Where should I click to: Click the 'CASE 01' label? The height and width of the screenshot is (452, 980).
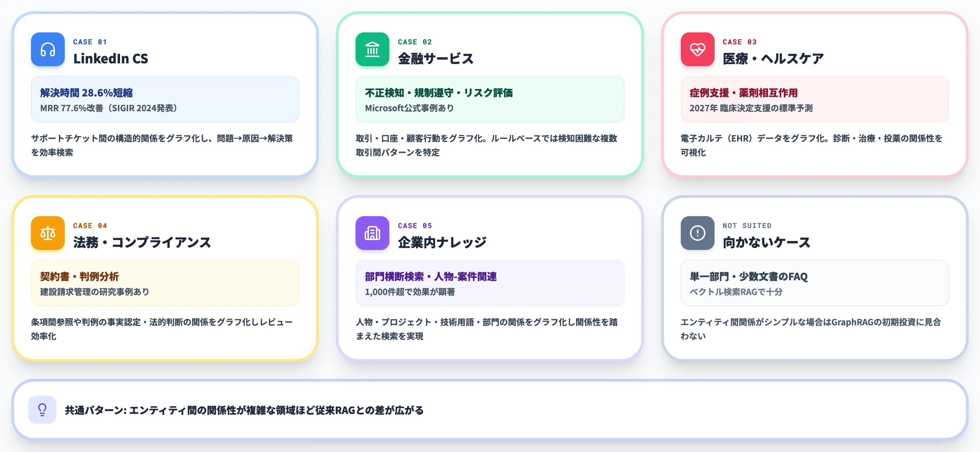point(90,42)
